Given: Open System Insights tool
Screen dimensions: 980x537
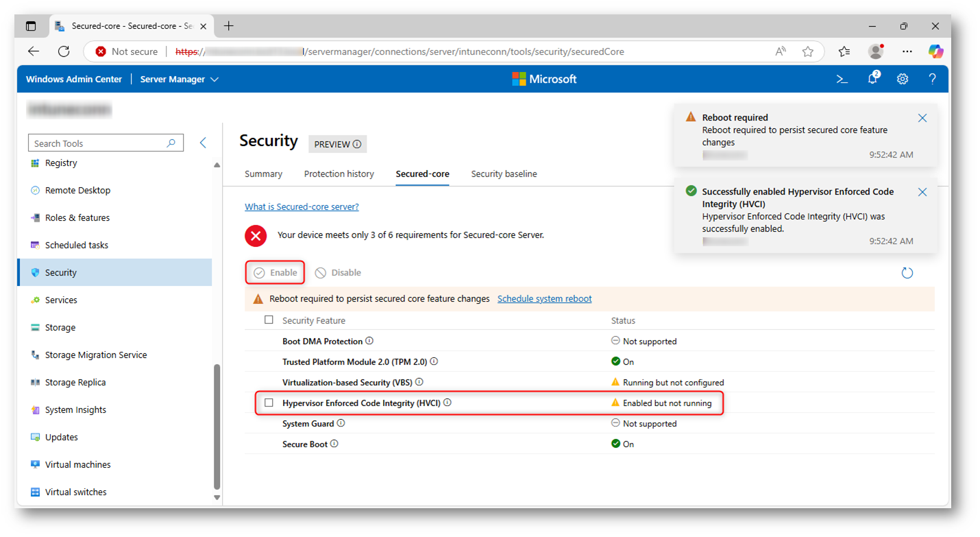Looking at the screenshot, I should (x=114, y=409).
